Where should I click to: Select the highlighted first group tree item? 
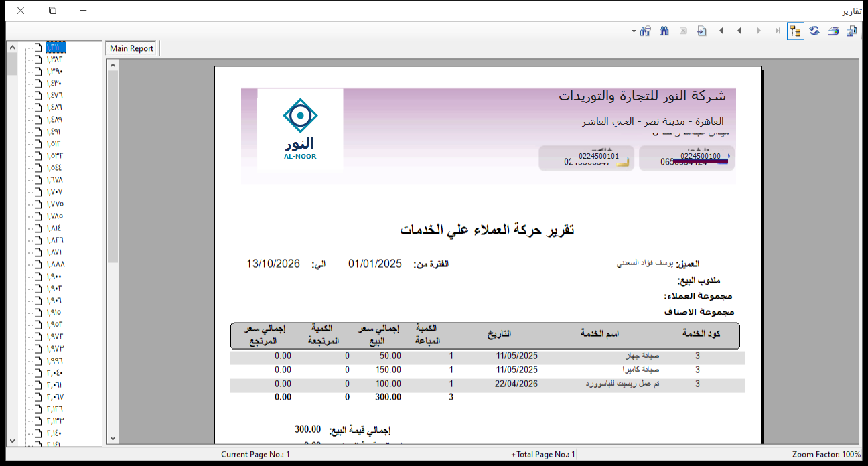56,47
